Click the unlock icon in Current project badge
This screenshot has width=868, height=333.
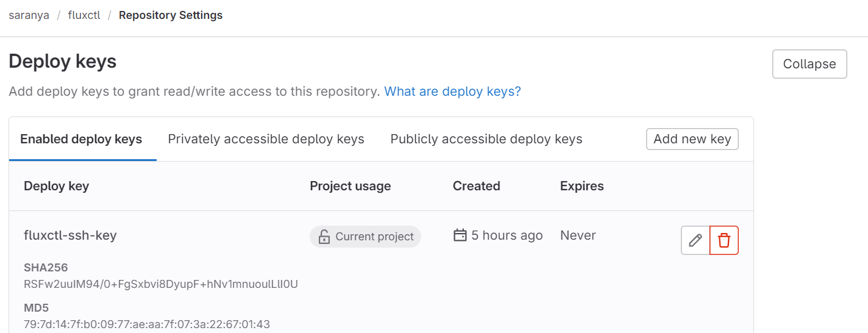point(324,237)
